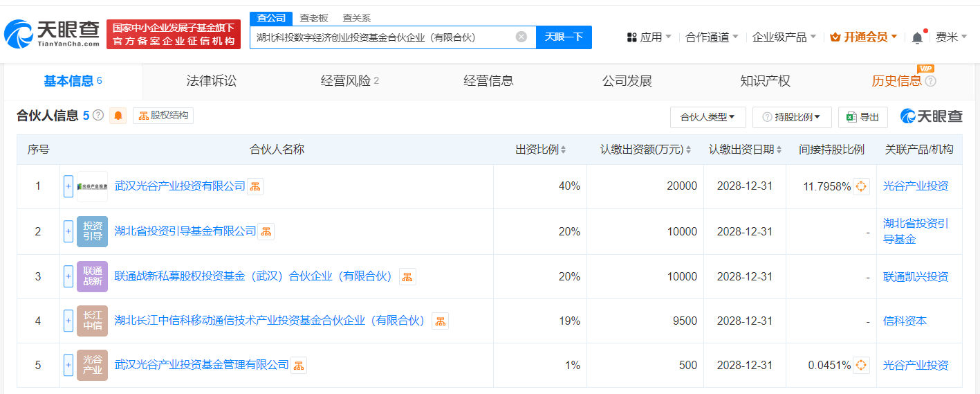The width and height of the screenshot is (980, 394).
Task: Open the 持股比例 filter dropdown
Action: click(792, 117)
